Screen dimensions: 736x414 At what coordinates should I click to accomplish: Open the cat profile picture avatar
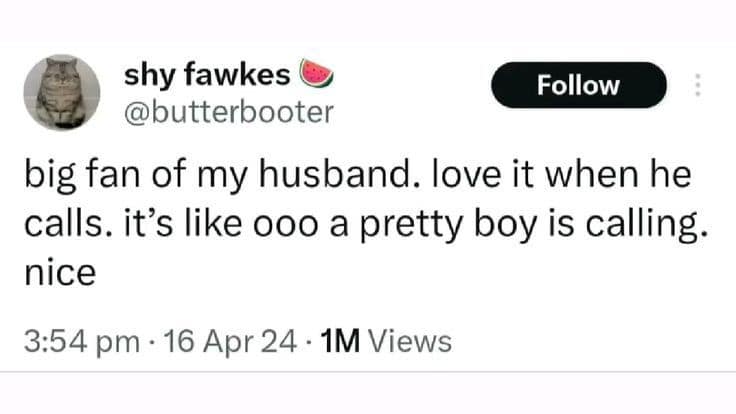tap(62, 92)
